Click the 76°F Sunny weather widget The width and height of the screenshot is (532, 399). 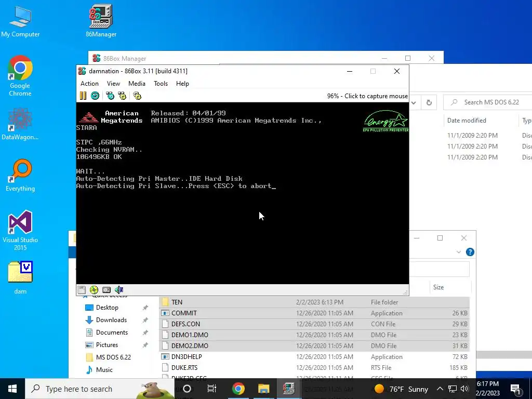[401, 389]
